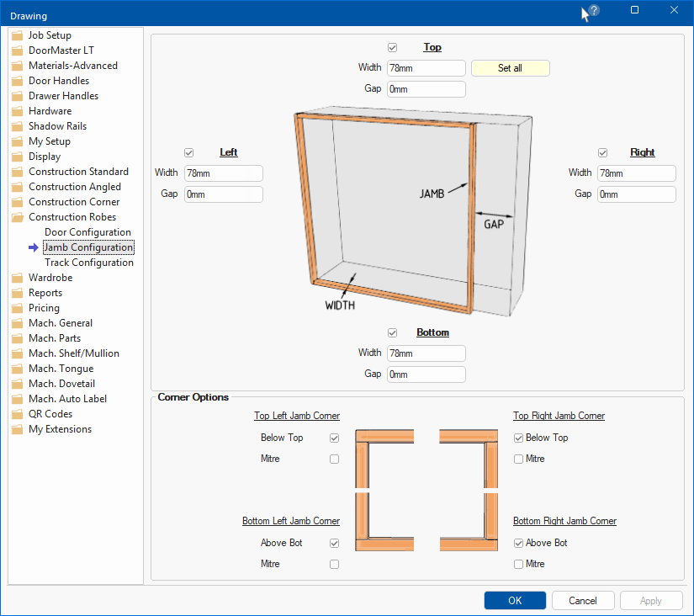Open the Door Configuration page
The width and height of the screenshot is (694, 616).
click(87, 232)
